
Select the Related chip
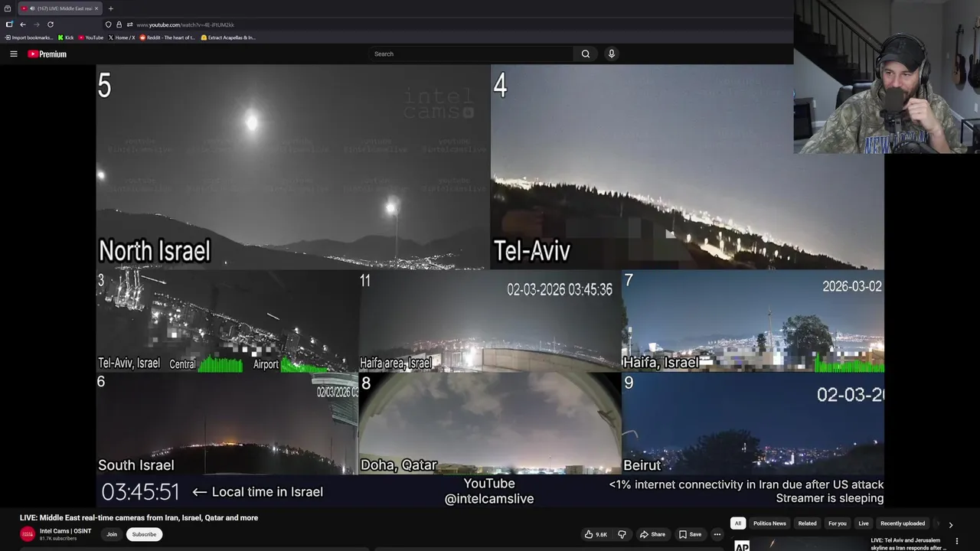807,523
